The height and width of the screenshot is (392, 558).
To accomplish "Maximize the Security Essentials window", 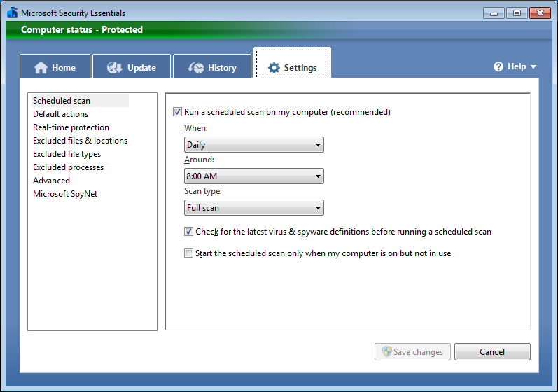I will [x=517, y=13].
